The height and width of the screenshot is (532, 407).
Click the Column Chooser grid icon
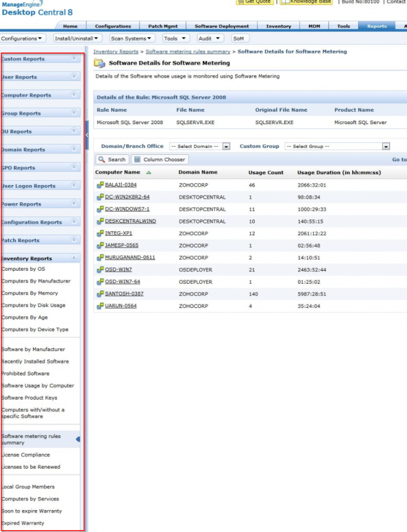[138, 160]
